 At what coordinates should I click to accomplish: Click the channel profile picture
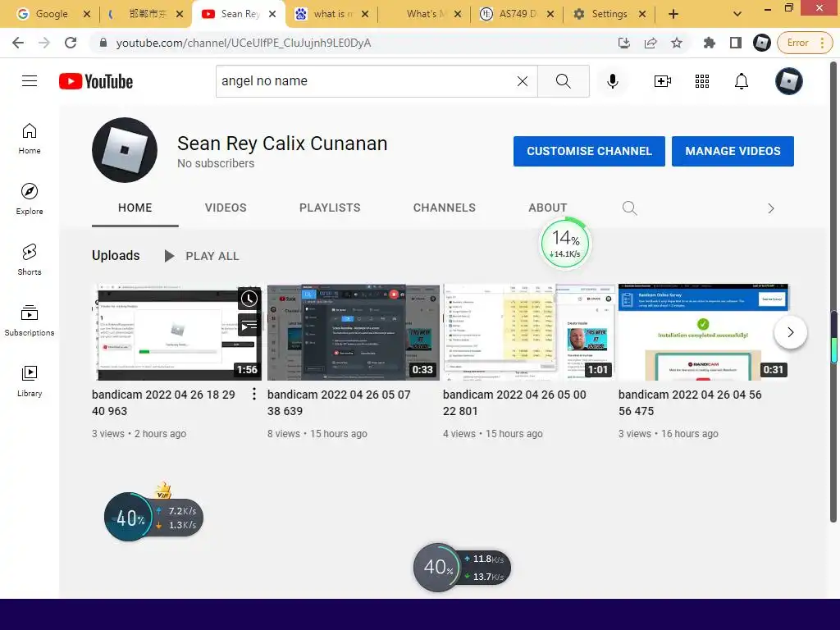tap(125, 150)
